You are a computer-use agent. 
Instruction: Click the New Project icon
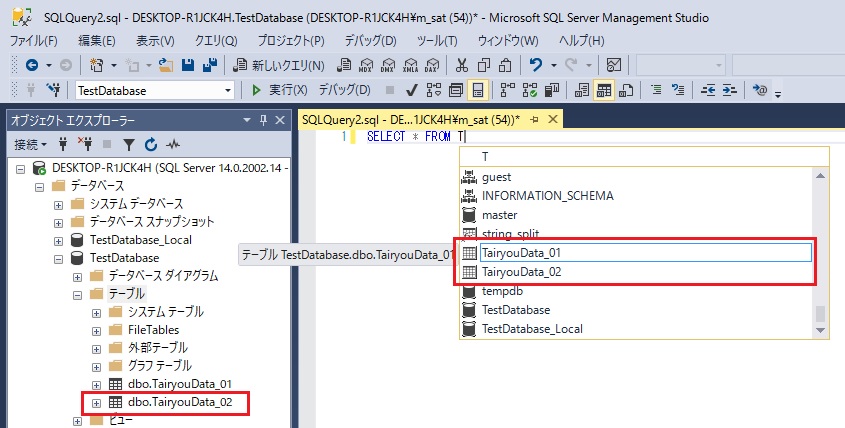click(97, 66)
